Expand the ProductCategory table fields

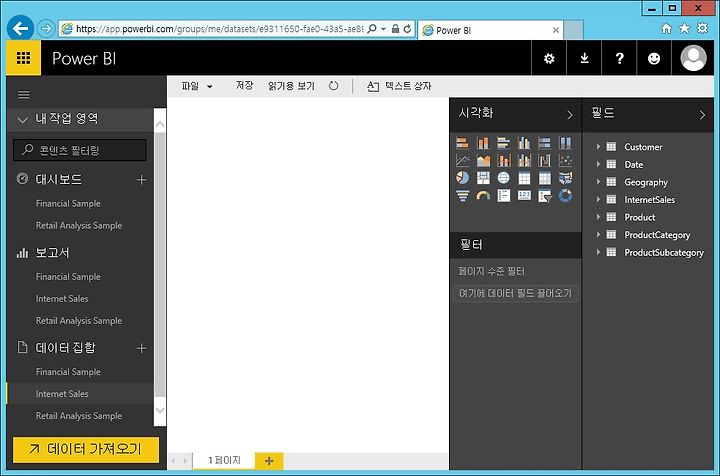(x=598, y=234)
